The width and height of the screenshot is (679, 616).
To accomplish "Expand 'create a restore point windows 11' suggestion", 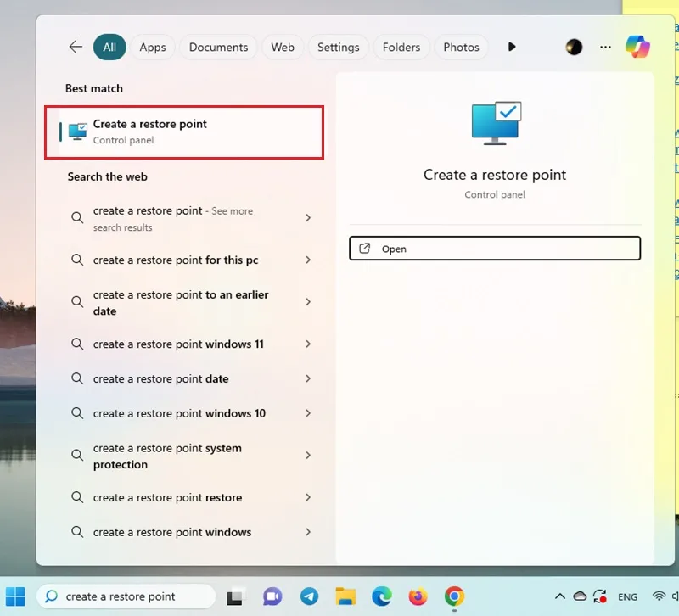I will [x=308, y=344].
